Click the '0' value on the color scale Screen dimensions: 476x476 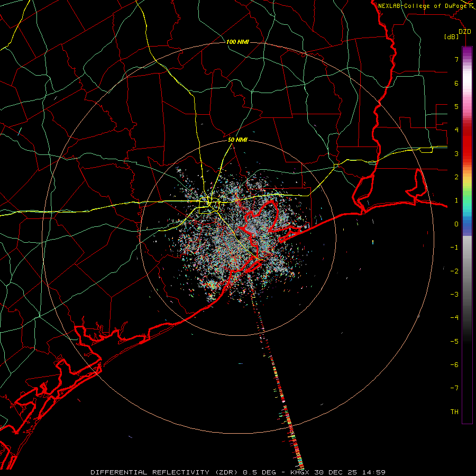tap(456, 224)
